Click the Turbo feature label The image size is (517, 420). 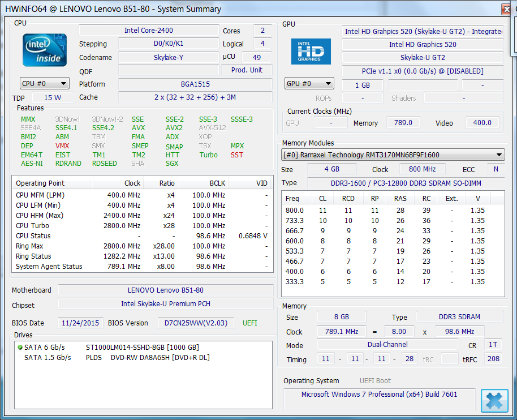coord(208,155)
